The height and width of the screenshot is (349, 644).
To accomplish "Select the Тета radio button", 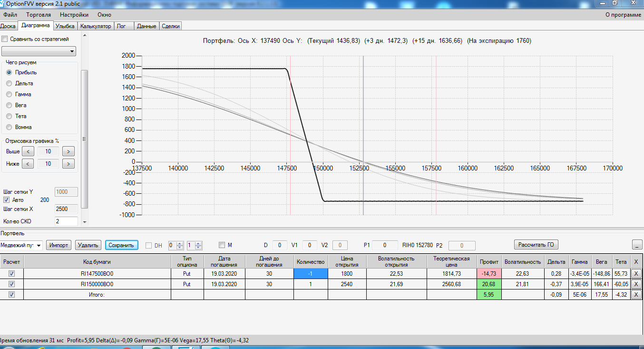I will pos(9,116).
